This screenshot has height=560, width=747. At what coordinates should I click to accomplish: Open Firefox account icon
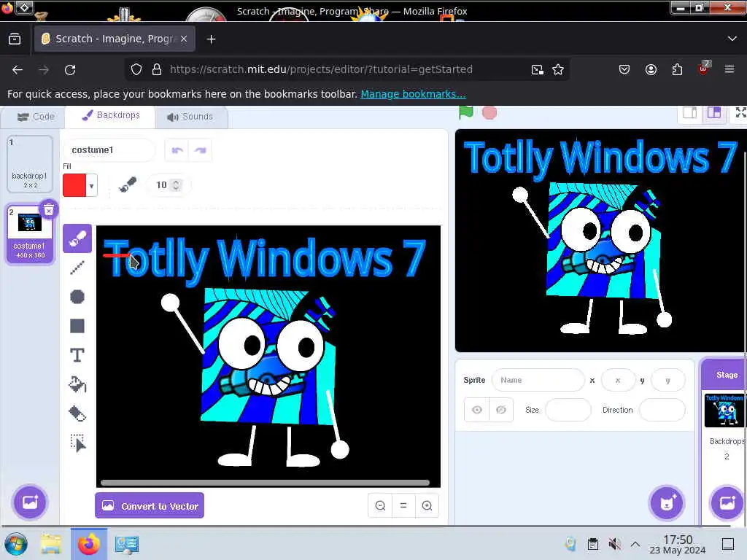[x=651, y=69]
